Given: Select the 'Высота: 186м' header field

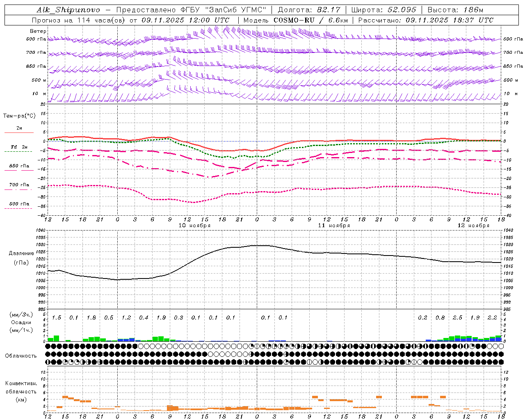Looking at the screenshot, I should [x=455, y=10].
